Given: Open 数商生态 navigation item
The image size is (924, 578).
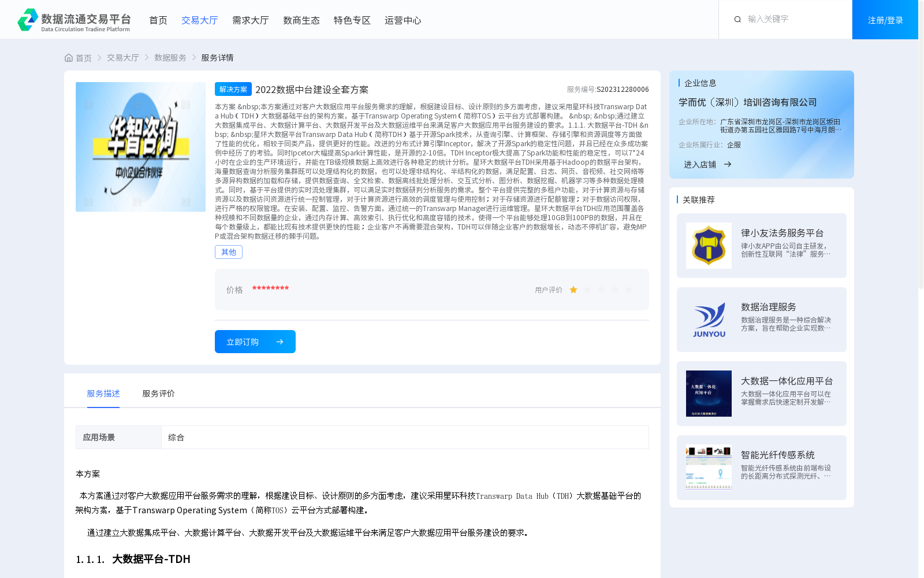Looking at the screenshot, I should tap(301, 20).
